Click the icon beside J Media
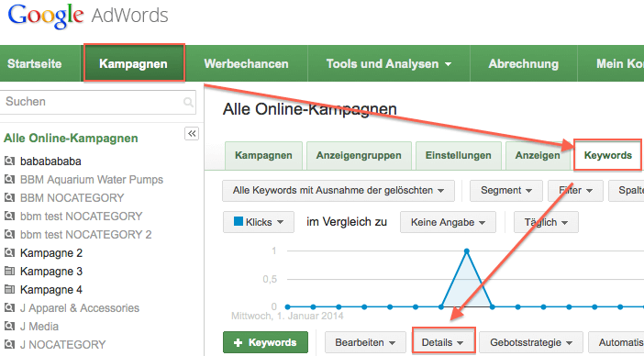This screenshot has height=356, width=644. [9, 327]
